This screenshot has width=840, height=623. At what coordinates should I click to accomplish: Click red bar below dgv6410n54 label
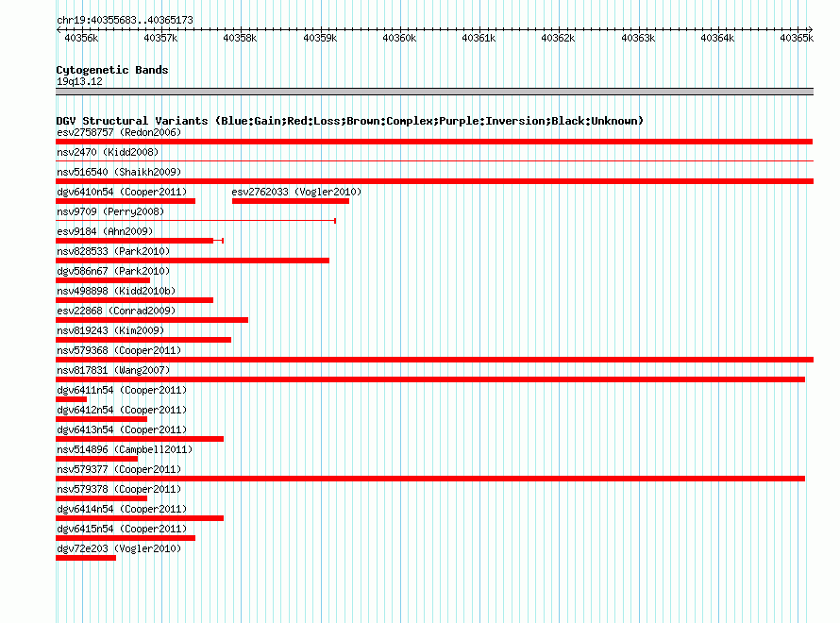point(126,201)
